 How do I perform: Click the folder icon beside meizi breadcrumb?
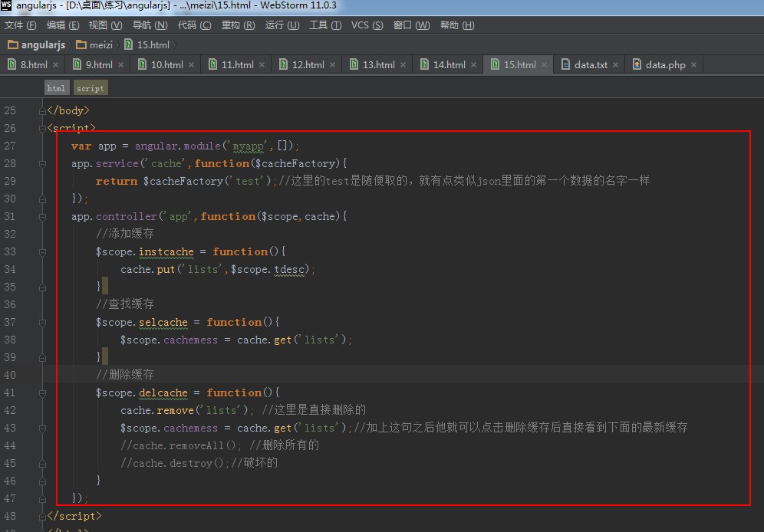click(x=81, y=44)
